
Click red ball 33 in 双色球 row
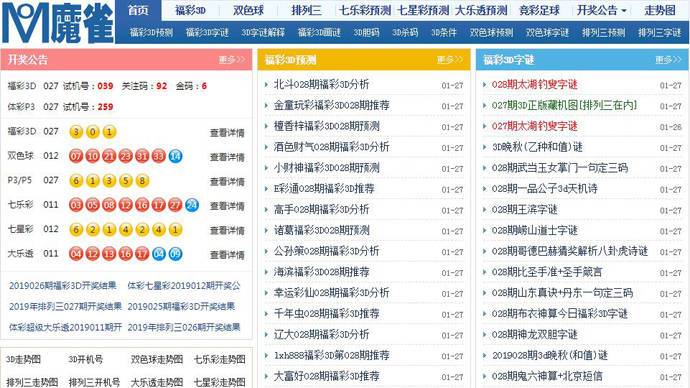[158, 156]
